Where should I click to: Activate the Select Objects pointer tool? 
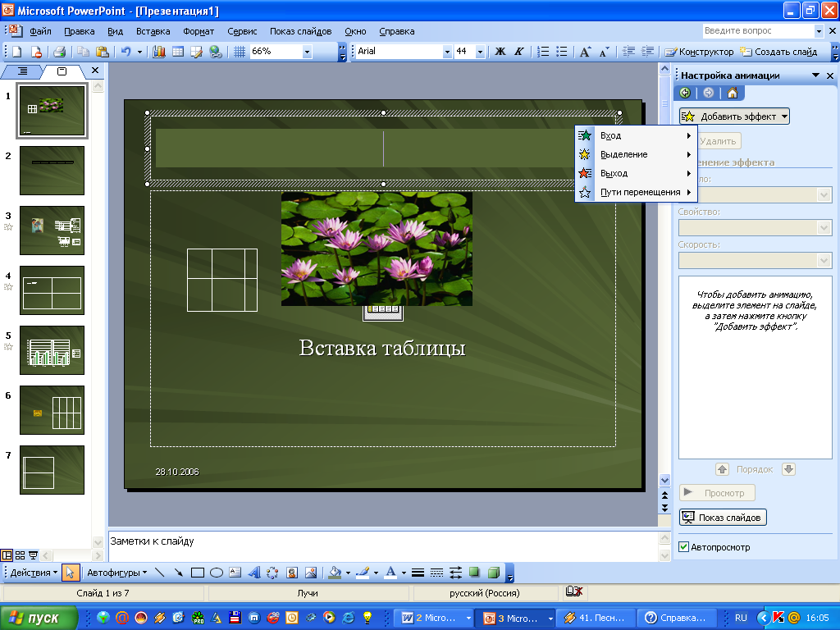pyautogui.click(x=70, y=573)
